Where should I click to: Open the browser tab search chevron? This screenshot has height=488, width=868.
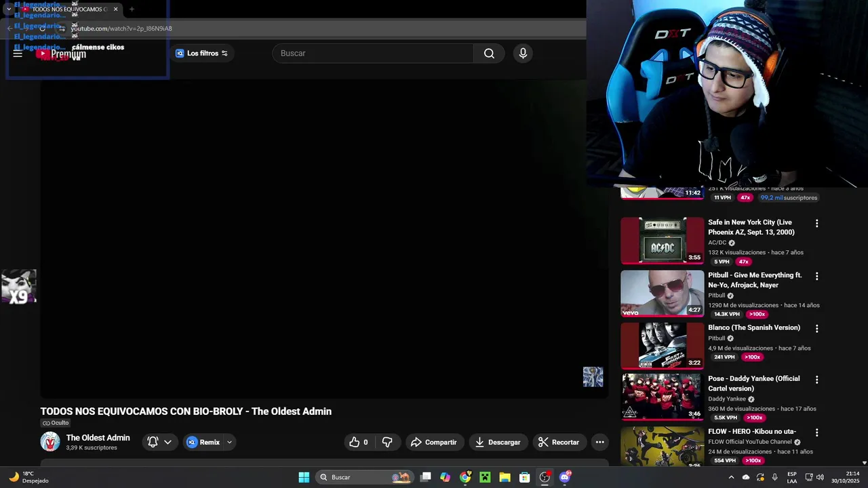(8, 9)
